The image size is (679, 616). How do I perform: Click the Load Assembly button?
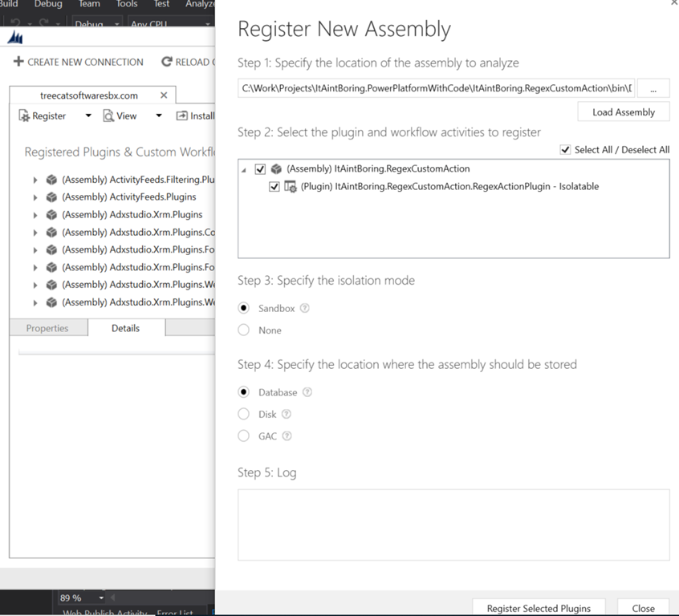624,112
